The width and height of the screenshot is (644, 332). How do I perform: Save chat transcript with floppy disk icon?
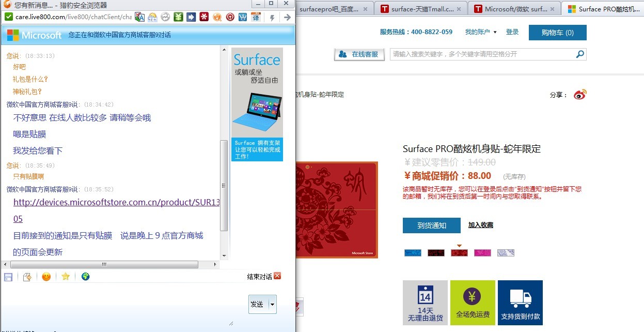click(8, 277)
